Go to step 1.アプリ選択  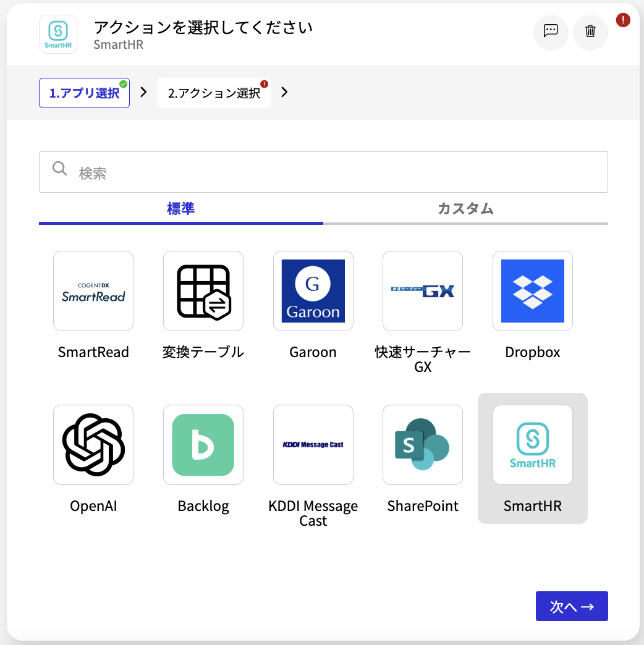pyautogui.click(x=84, y=93)
